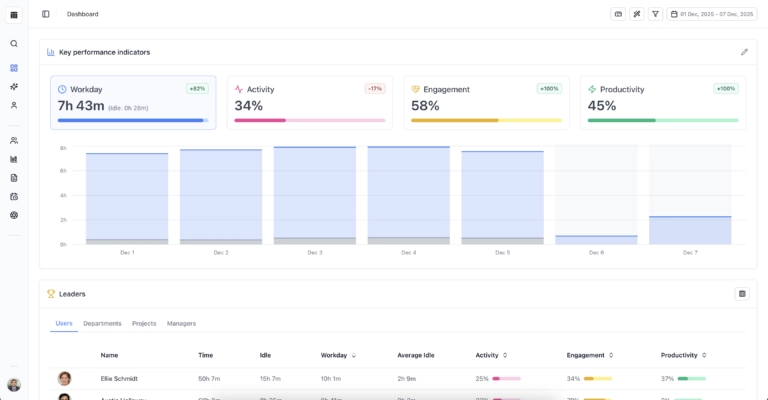This screenshot has width=768, height=400.
Task: Edit key performance indicators with pencil icon
Action: click(x=744, y=52)
